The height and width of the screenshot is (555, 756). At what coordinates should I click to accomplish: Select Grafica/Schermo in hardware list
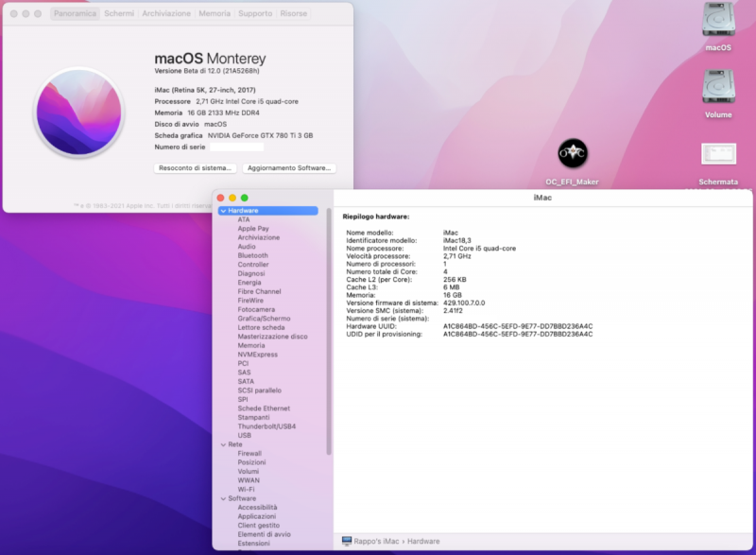pyautogui.click(x=264, y=319)
